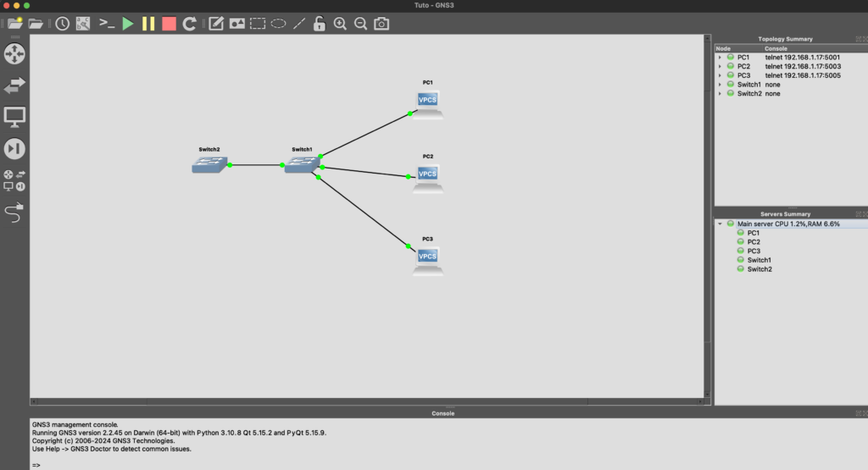Float the Console panel

(858, 413)
